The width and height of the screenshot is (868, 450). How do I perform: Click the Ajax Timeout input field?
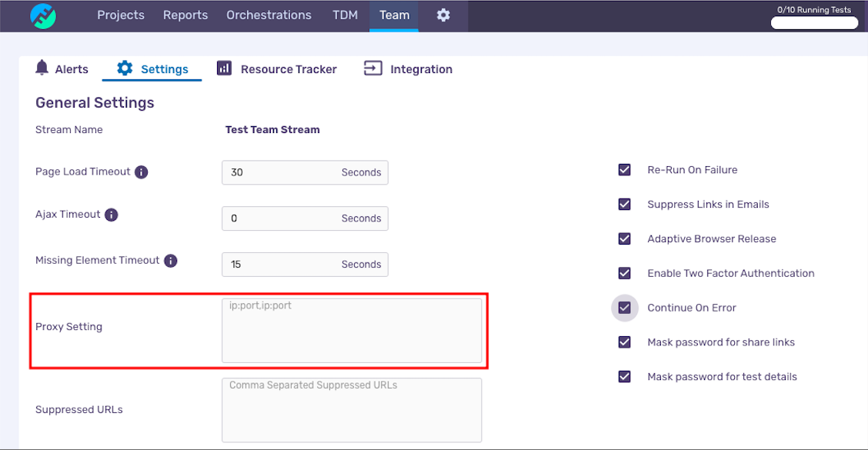[x=305, y=218]
